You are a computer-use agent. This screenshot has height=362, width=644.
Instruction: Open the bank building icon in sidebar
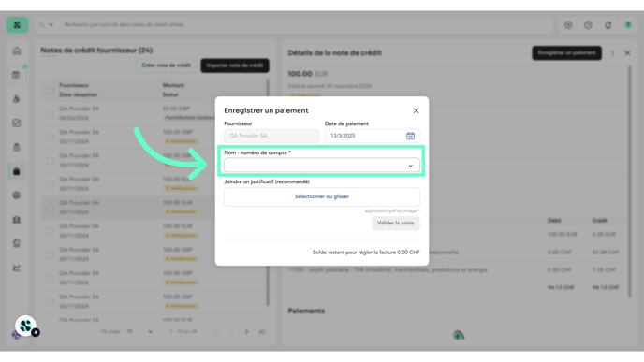pos(17,220)
